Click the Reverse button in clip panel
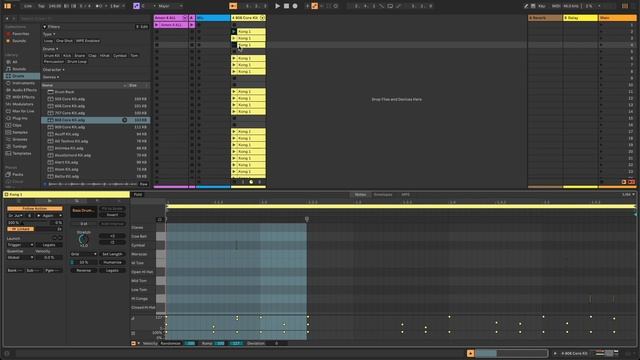The image size is (640, 360). [84, 271]
